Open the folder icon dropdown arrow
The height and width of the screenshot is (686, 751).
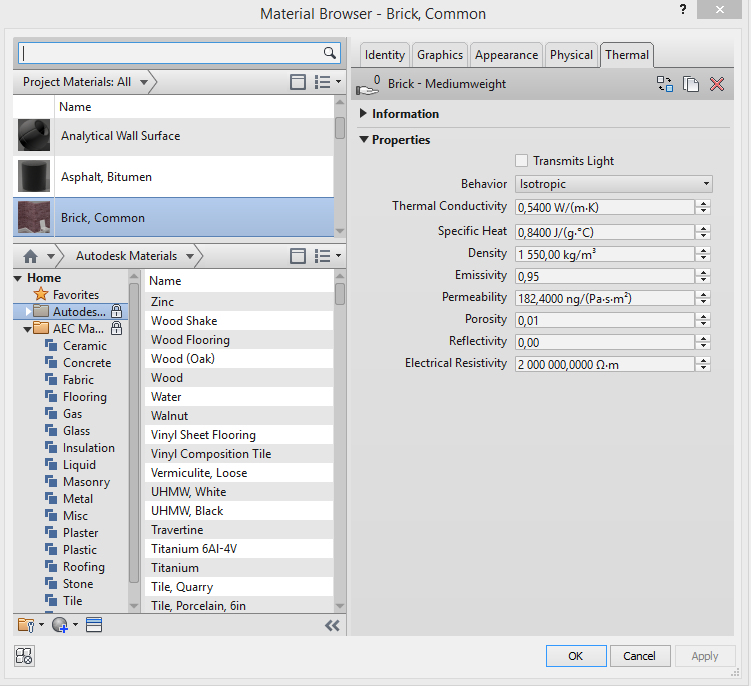coord(41,625)
